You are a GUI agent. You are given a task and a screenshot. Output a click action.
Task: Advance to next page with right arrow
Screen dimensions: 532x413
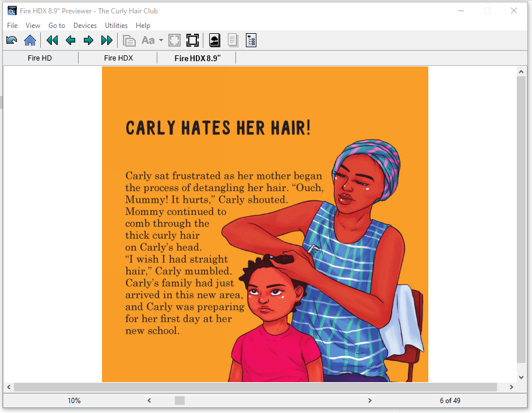point(89,40)
